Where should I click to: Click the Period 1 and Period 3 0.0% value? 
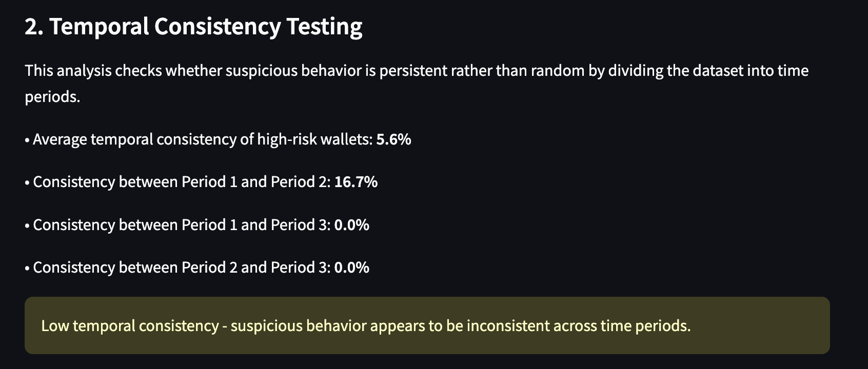tap(351, 225)
